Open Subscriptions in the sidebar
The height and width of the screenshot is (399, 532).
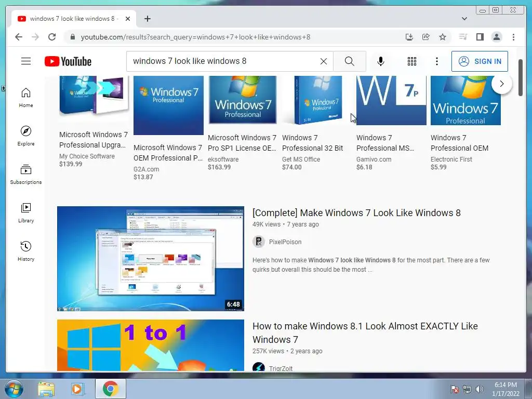click(26, 175)
